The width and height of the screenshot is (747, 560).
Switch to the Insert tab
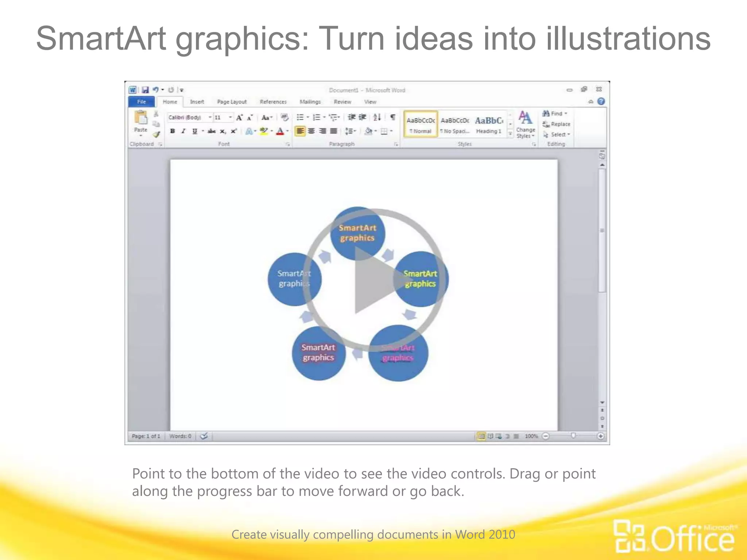point(197,102)
